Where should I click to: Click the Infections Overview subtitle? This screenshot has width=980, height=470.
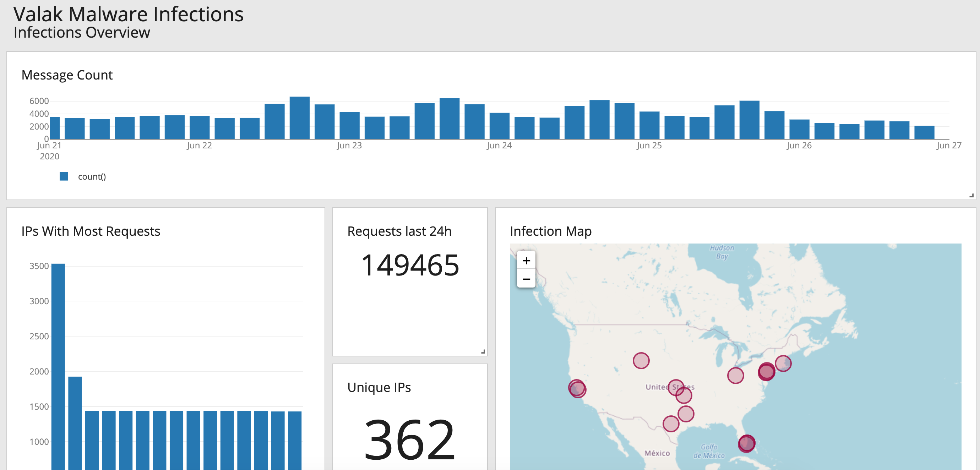coord(82,33)
